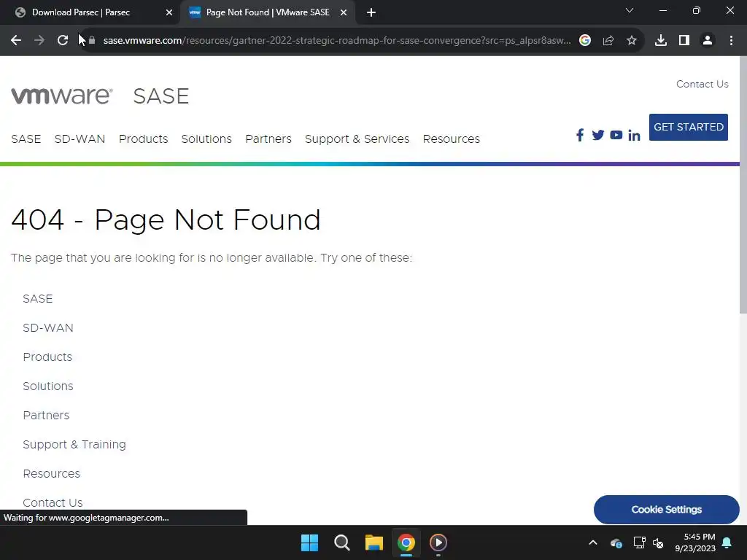747x560 pixels.
Task: Share this page using the share icon
Action: (x=608, y=41)
